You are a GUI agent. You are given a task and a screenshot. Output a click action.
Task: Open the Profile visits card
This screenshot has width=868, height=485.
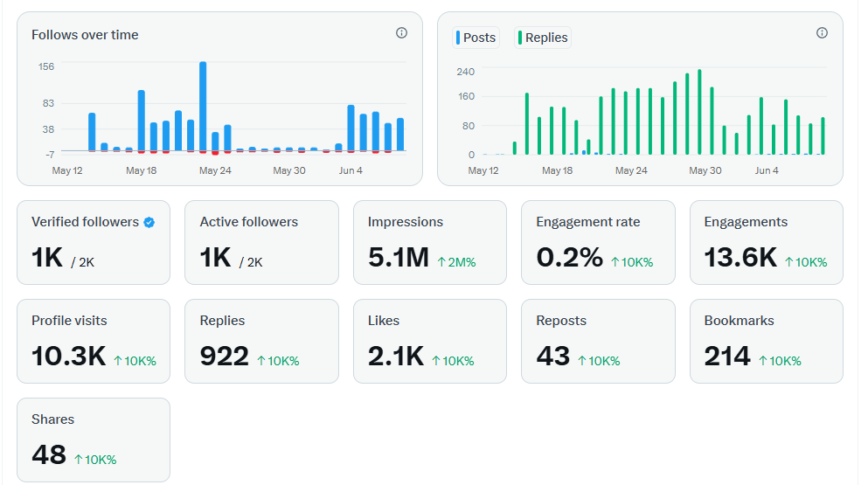point(94,341)
